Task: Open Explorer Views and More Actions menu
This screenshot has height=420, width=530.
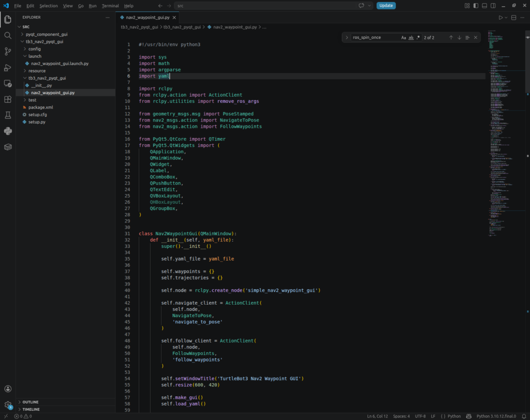Action: tap(108, 17)
